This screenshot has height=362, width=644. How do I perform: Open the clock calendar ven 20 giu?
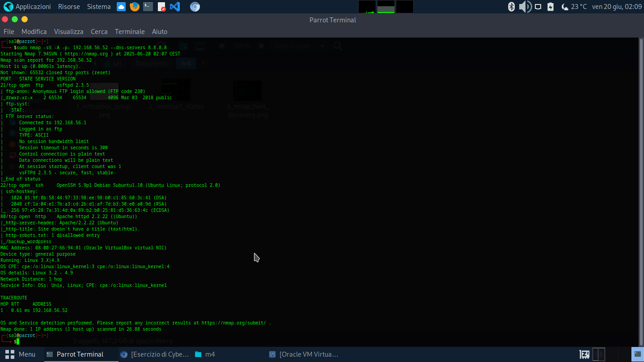click(617, 7)
